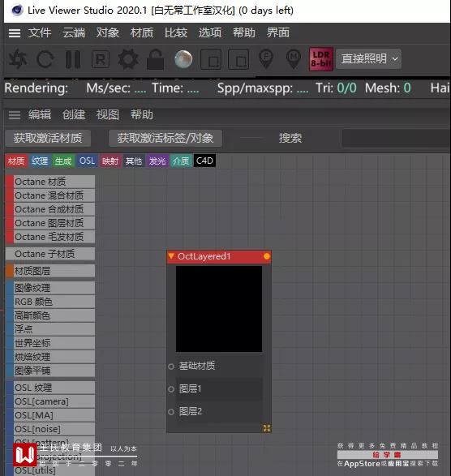Toggle the black C4D filter tab
The image size is (451, 476).
[x=204, y=161]
